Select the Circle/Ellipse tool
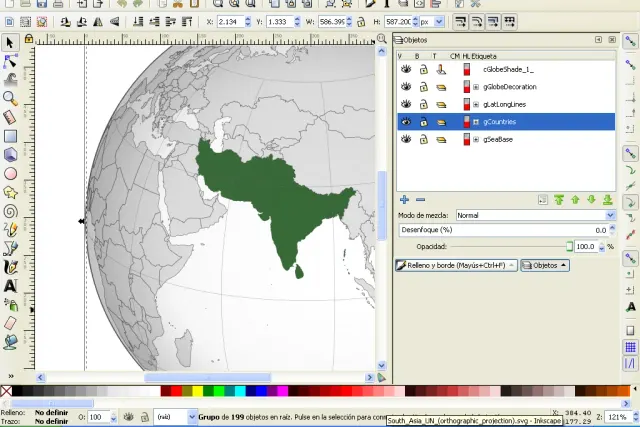 10,173
